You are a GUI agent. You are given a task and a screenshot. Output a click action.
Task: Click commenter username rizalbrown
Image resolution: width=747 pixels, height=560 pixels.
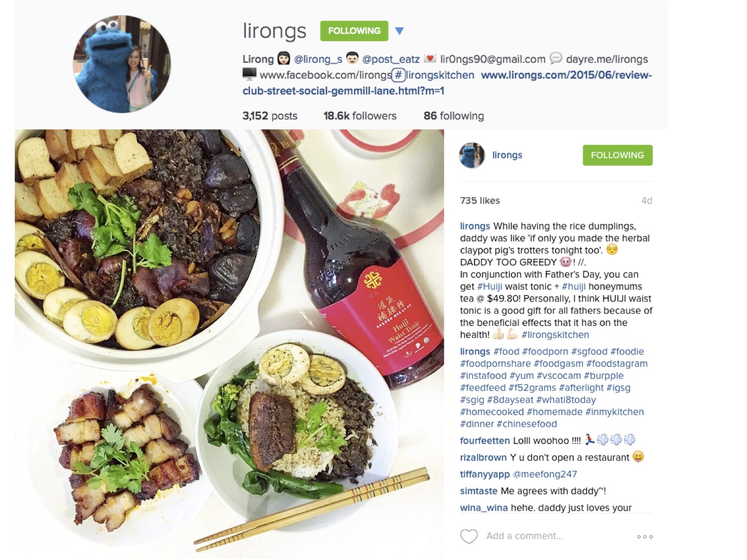point(483,457)
